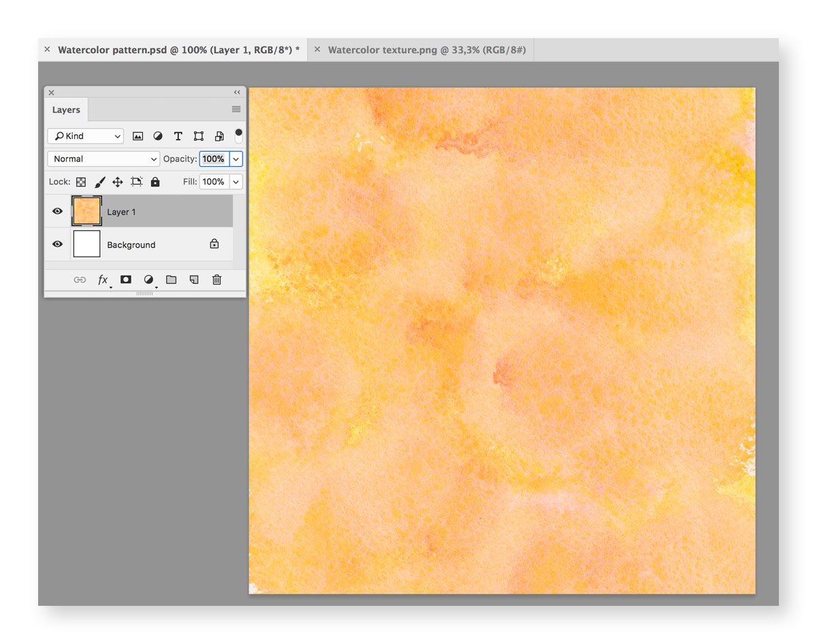Open the Layers panel menu
The height and width of the screenshot is (644, 817).
(x=236, y=110)
